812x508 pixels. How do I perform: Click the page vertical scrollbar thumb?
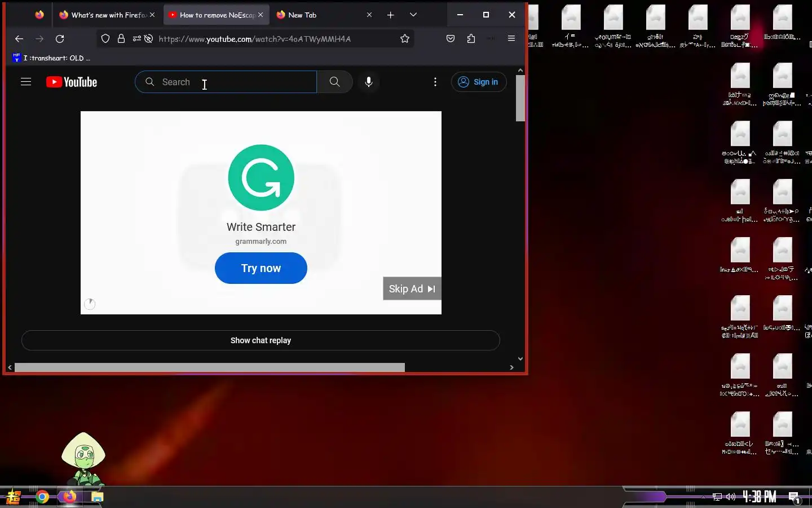click(520, 98)
